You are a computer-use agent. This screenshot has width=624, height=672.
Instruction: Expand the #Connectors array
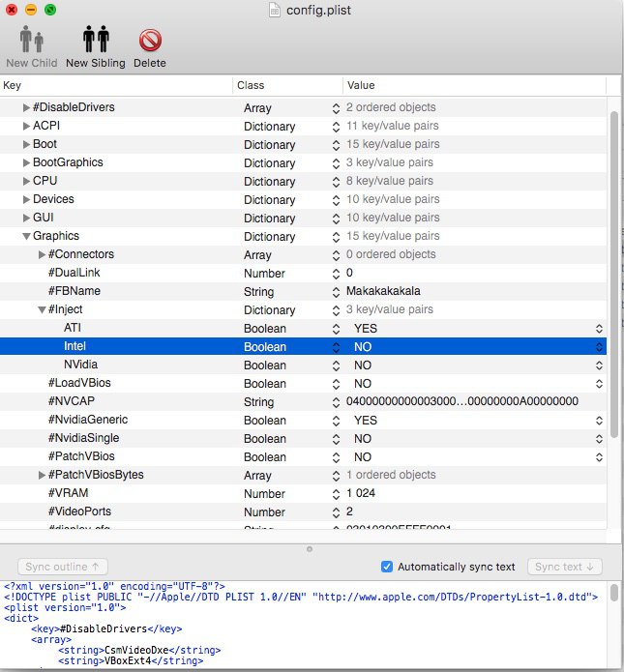42,254
